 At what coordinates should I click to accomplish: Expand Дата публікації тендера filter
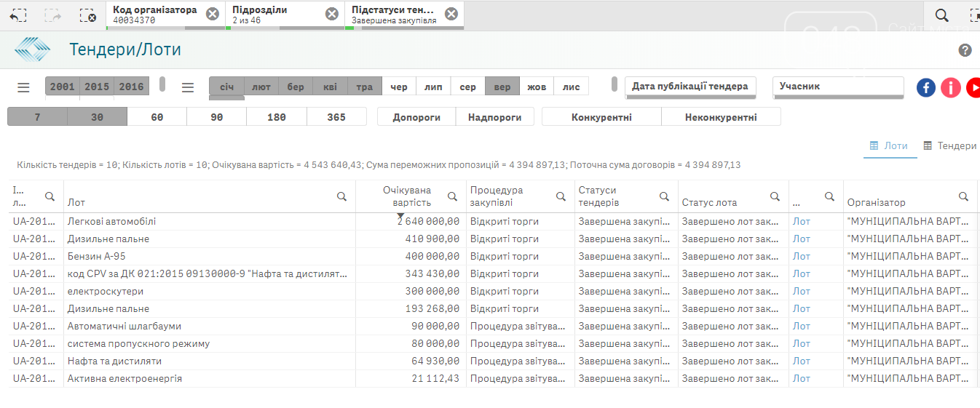(x=690, y=87)
